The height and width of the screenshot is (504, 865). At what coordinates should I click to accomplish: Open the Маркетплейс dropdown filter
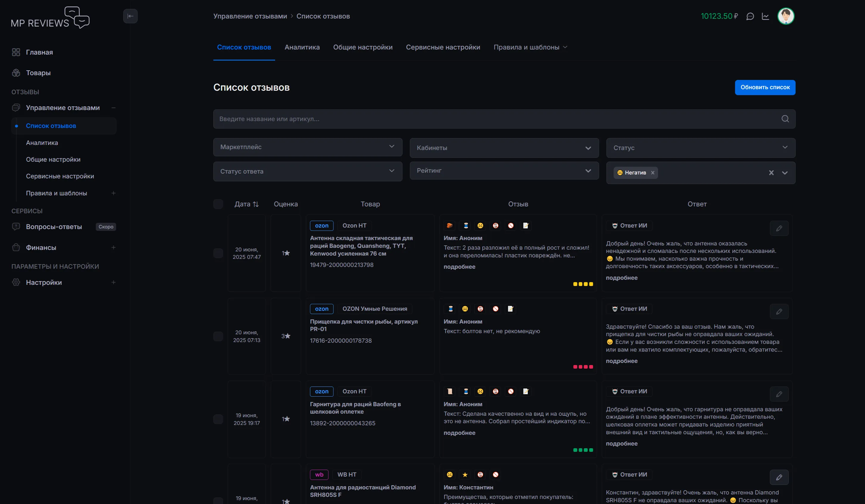click(307, 147)
